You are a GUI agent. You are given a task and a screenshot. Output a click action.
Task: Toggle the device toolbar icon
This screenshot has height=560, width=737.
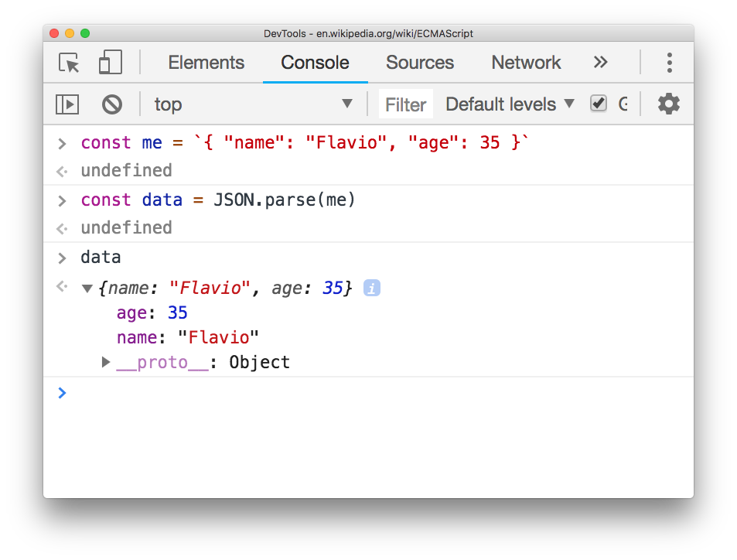point(111,63)
